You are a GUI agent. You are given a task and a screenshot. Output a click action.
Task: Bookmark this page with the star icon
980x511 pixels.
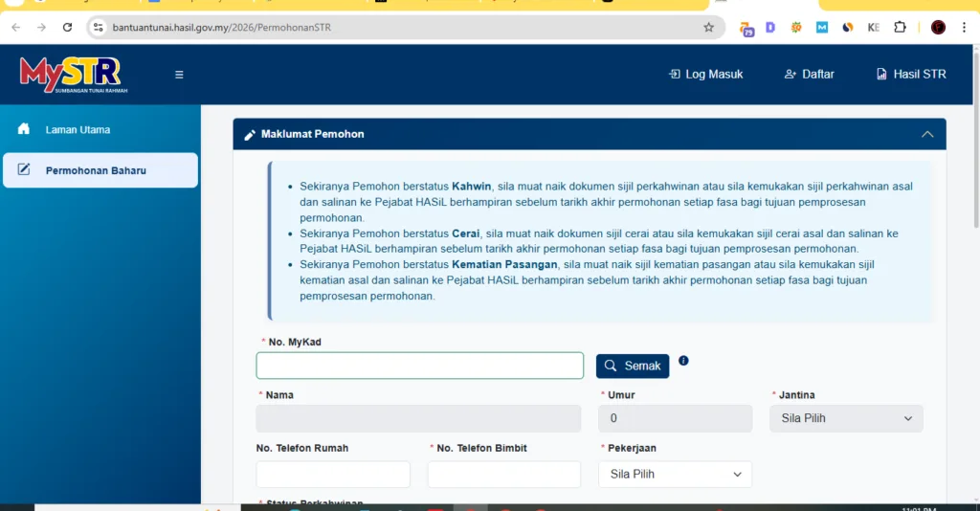point(708,28)
